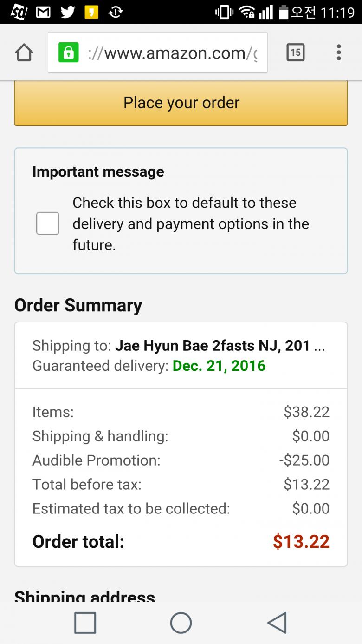Image resolution: width=362 pixels, height=644 pixels.
Task: Tap the browser home icon
Action: click(24, 53)
